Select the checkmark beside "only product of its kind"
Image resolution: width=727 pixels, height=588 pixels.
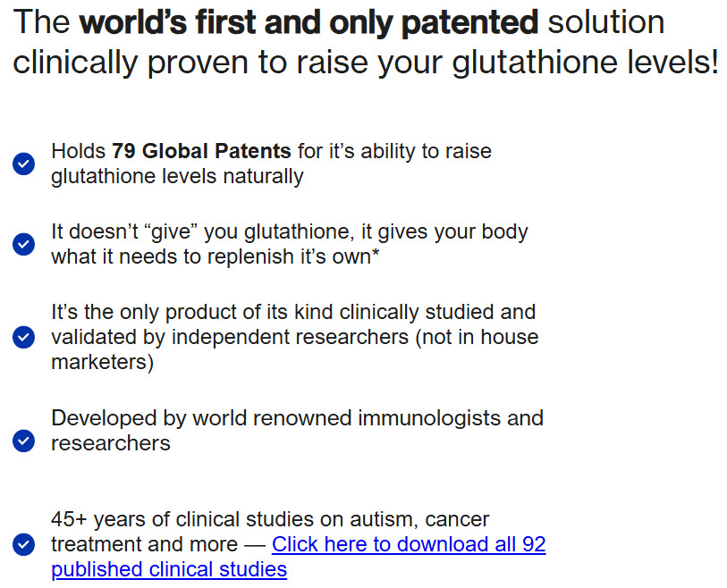click(x=23, y=337)
